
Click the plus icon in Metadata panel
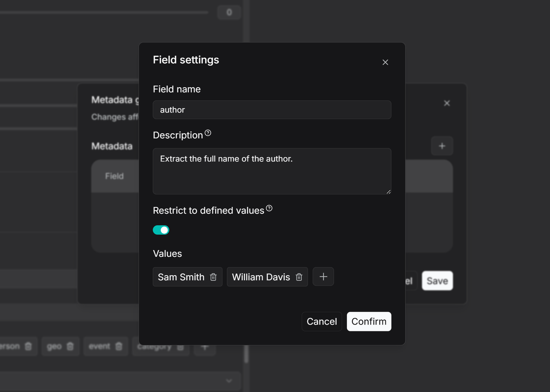coord(442,146)
